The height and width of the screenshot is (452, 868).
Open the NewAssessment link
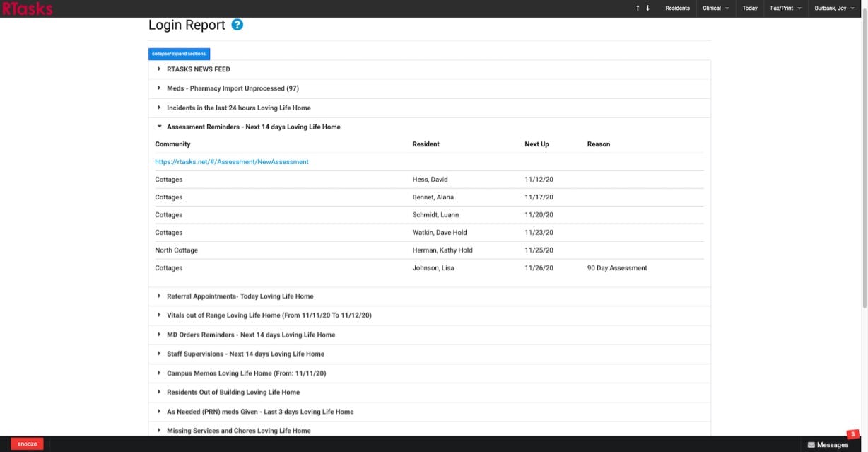tap(232, 161)
